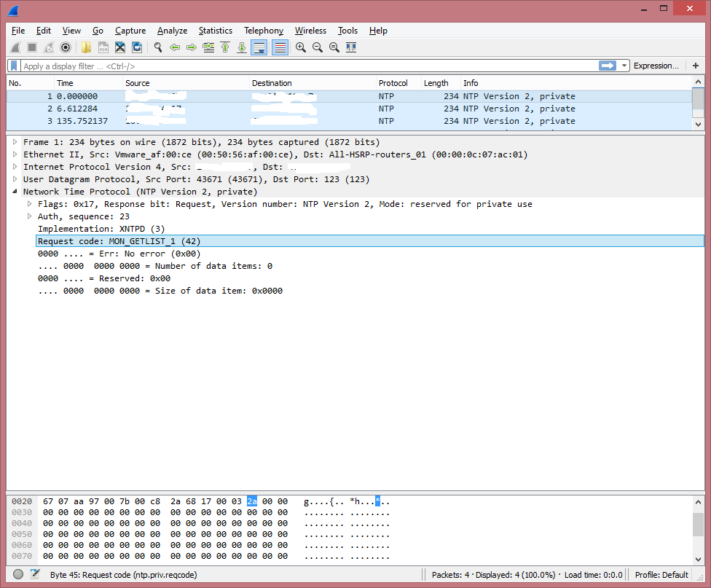Viewport: 711px width, 588px height.
Task: Click the expert information circle icon
Action: [x=18, y=574]
